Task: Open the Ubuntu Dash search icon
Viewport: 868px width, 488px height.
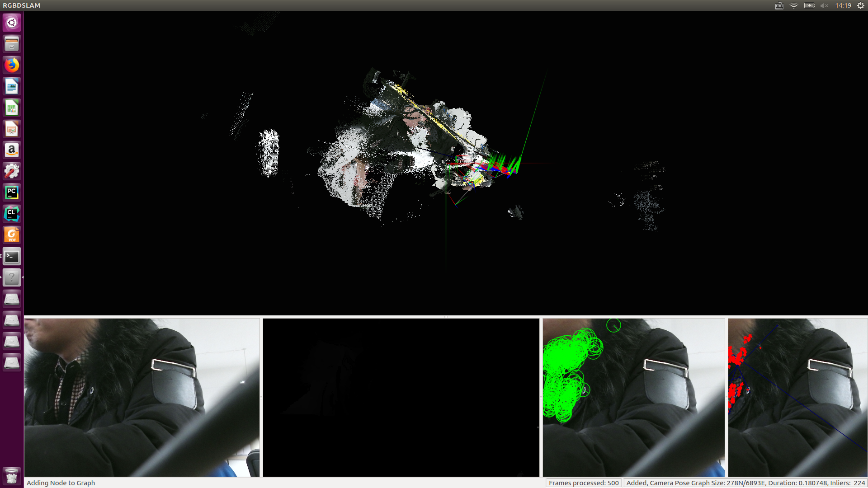Action: click(x=12, y=23)
